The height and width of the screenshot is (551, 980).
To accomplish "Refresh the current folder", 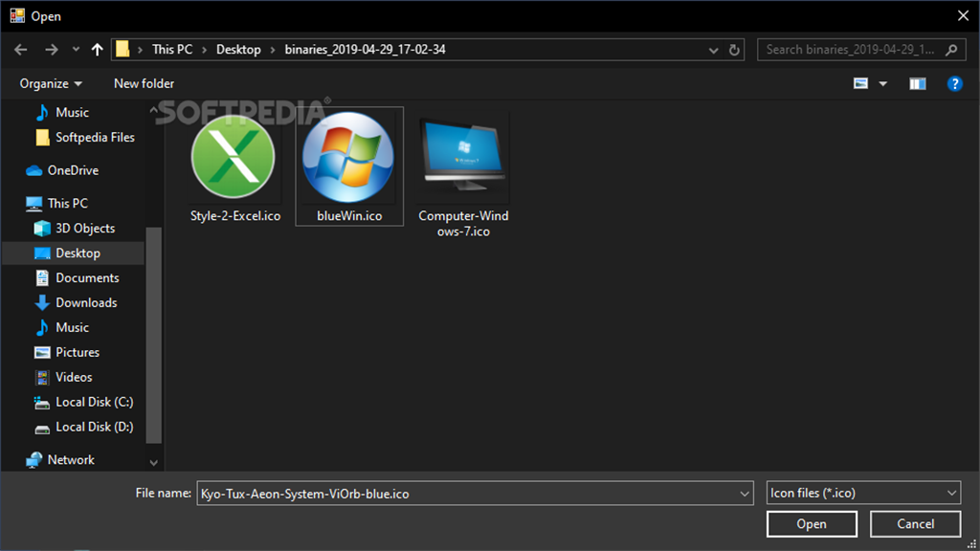I will (734, 50).
